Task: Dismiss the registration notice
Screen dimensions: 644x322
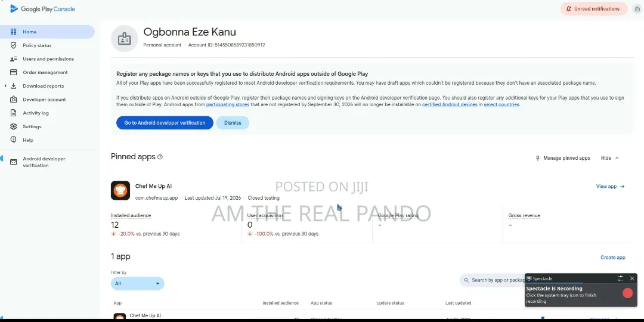Action: pos(233,123)
